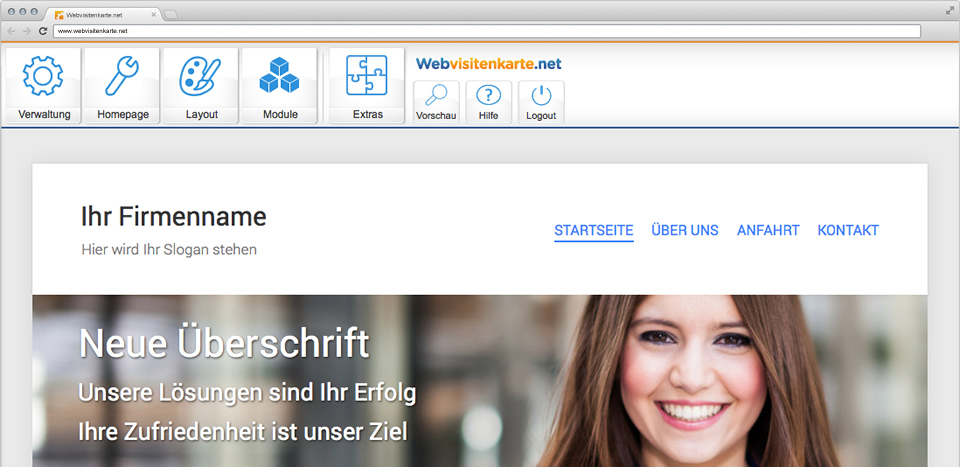This screenshot has height=467, width=960.
Task: Open a new browser tab
Action: pos(171,15)
